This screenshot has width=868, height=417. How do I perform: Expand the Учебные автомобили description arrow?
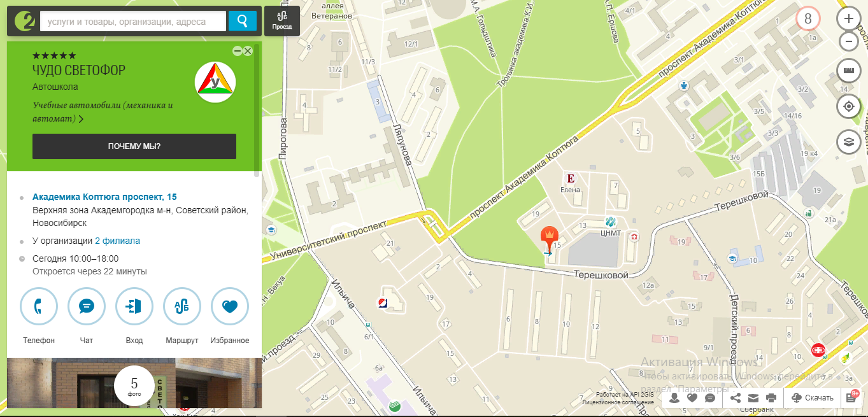tap(81, 119)
